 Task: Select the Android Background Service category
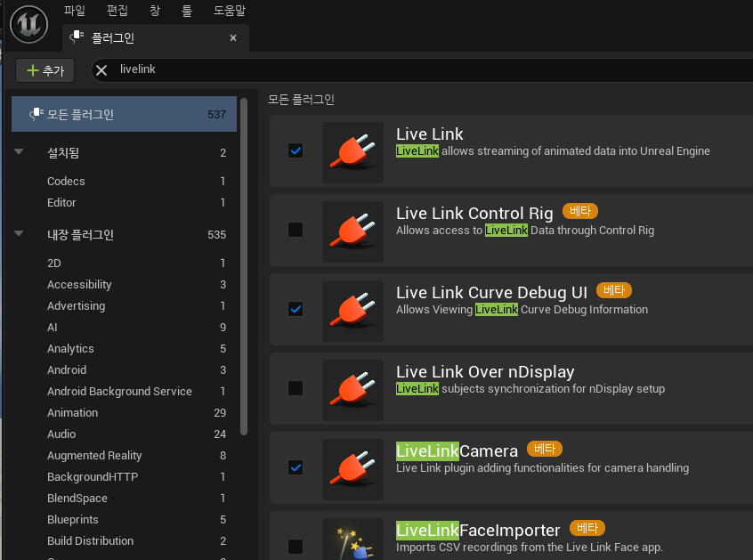tap(124, 392)
